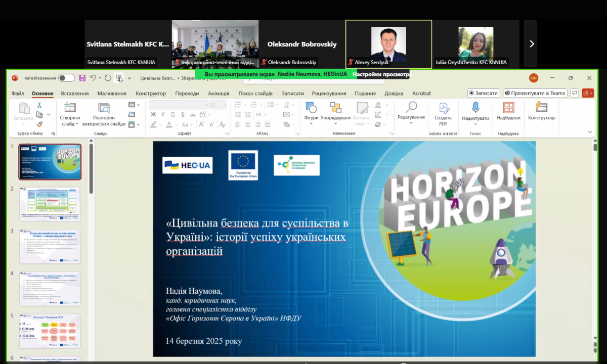The height and width of the screenshot is (364, 607).
Task: Toggle Italic (К) formatting
Action: [163, 115]
